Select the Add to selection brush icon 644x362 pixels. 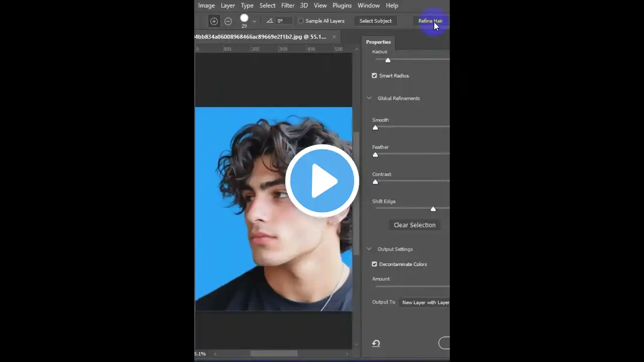coord(214,21)
